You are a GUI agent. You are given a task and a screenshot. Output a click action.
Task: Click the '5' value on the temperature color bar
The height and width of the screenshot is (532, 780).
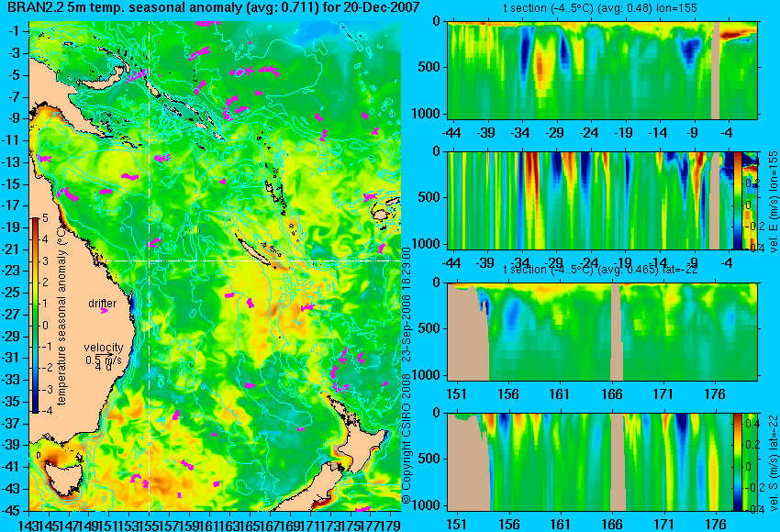45,218
